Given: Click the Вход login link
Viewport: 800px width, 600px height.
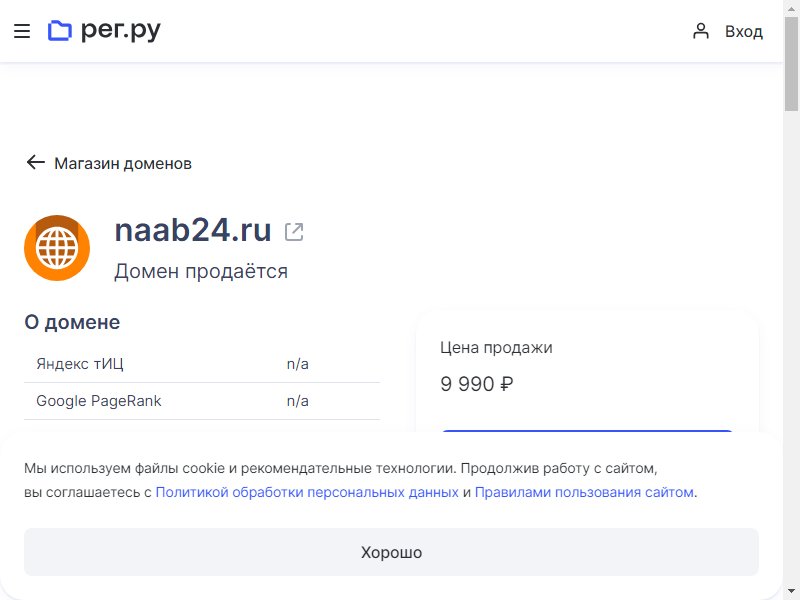Looking at the screenshot, I should pos(744,32).
